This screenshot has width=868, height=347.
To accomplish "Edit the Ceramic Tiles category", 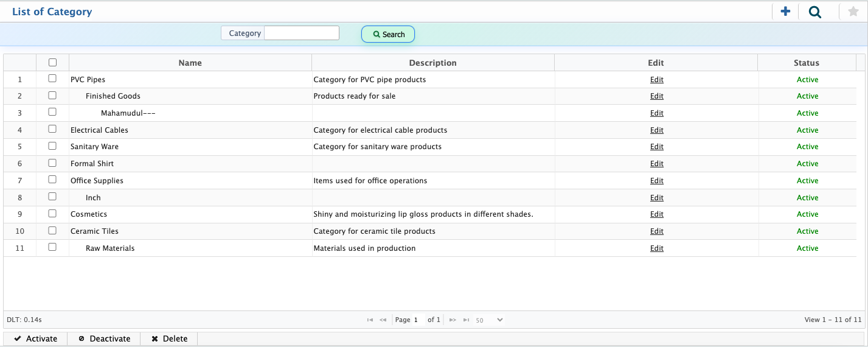I will coord(657,231).
